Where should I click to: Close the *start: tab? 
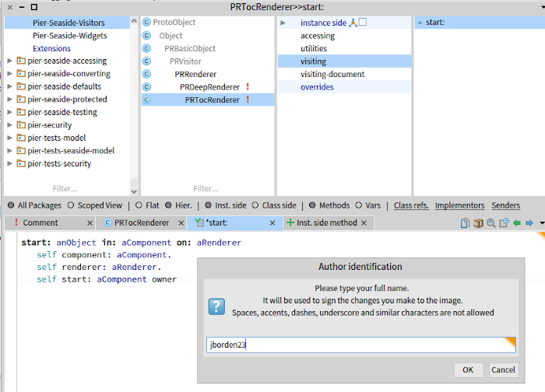point(272,223)
